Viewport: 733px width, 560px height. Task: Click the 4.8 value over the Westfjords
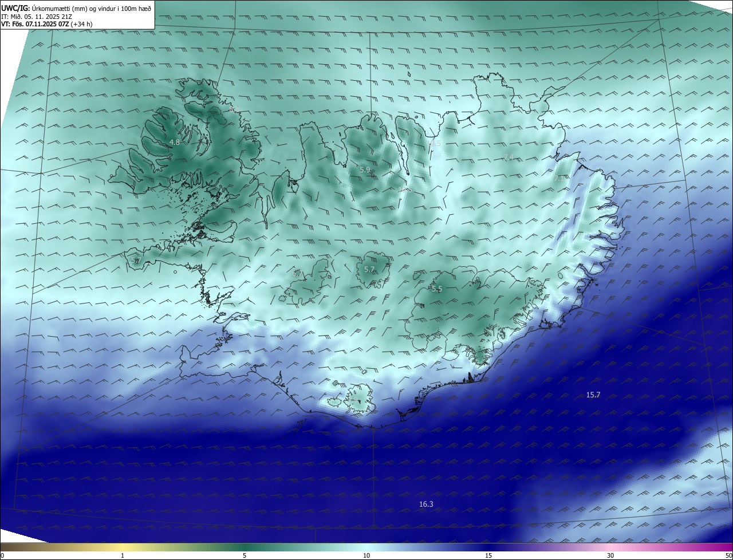tap(175, 142)
